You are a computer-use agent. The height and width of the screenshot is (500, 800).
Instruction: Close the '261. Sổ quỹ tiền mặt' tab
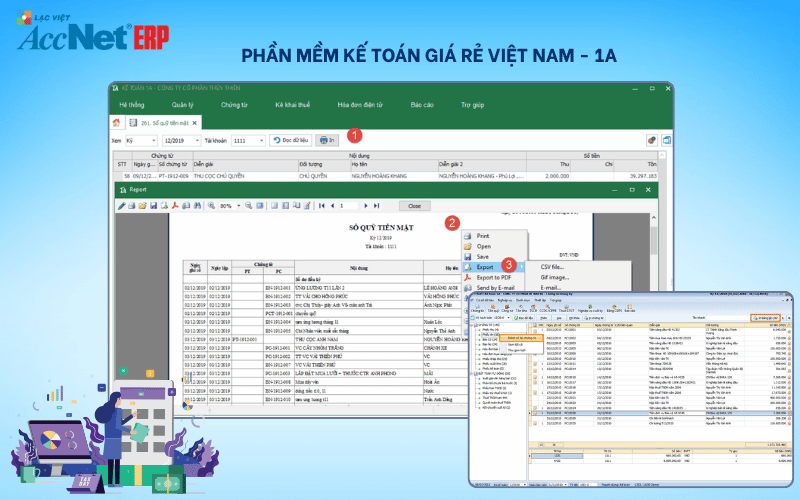194,123
